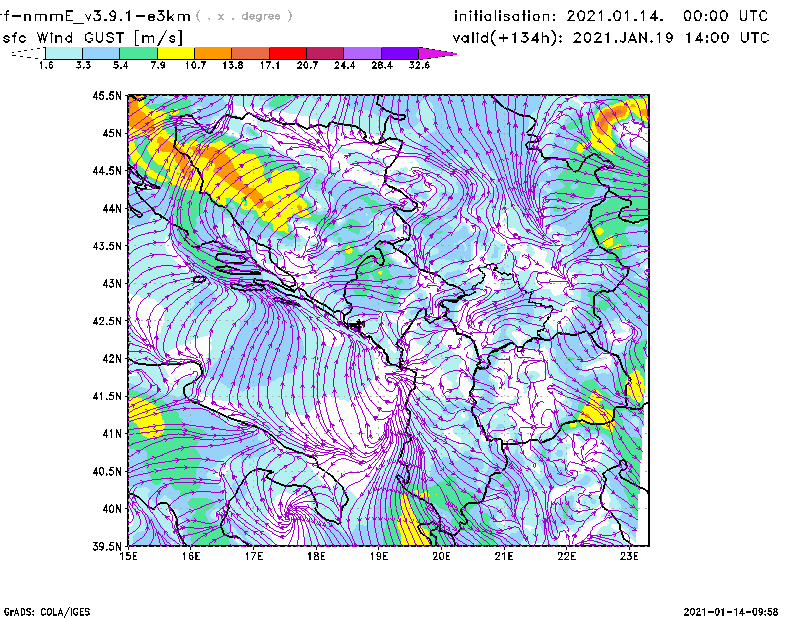
Task: Click the legend value "10.7"
Action: point(195,65)
